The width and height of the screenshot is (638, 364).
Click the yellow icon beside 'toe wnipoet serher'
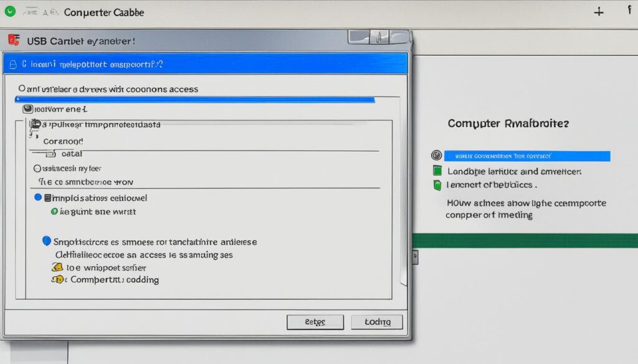[57, 268]
